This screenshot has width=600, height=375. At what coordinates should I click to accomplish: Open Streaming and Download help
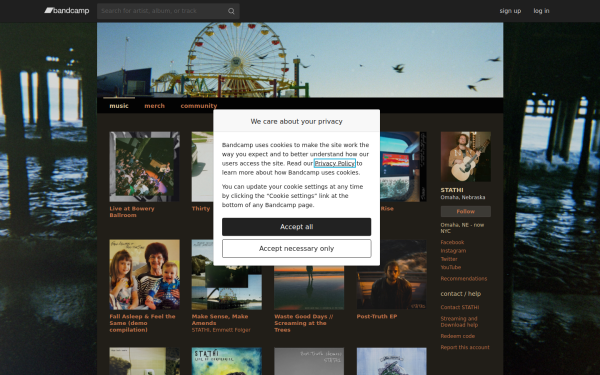(459, 322)
